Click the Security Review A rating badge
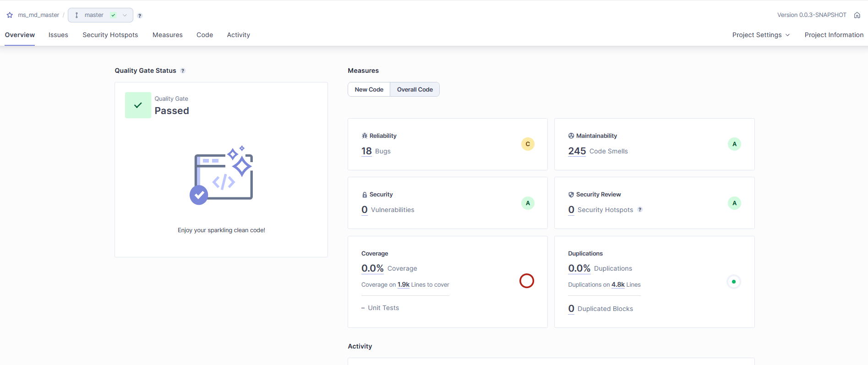The image size is (868, 365). tap(734, 203)
